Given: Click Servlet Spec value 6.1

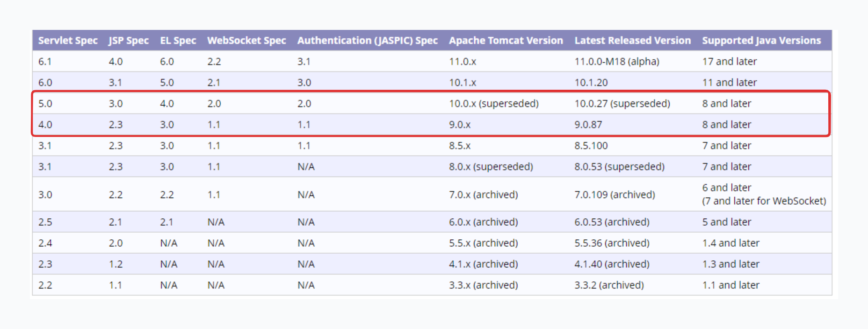Looking at the screenshot, I should [45, 62].
